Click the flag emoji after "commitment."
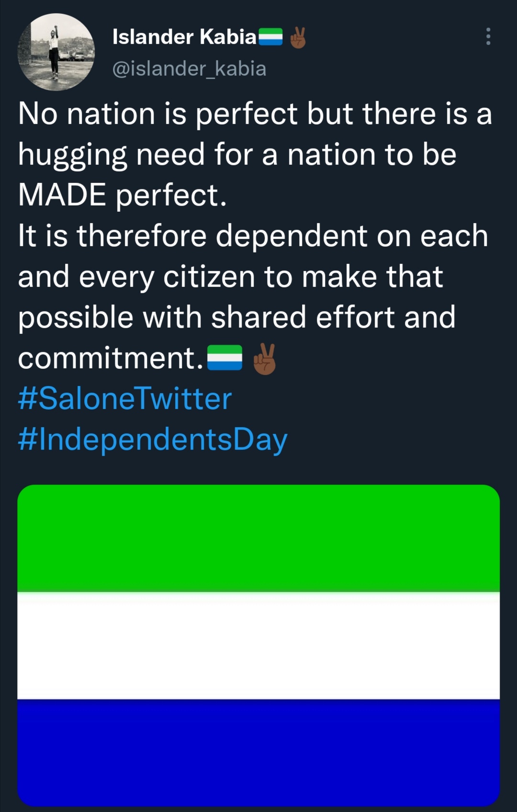The width and height of the screenshot is (517, 812). pyautogui.click(x=225, y=358)
